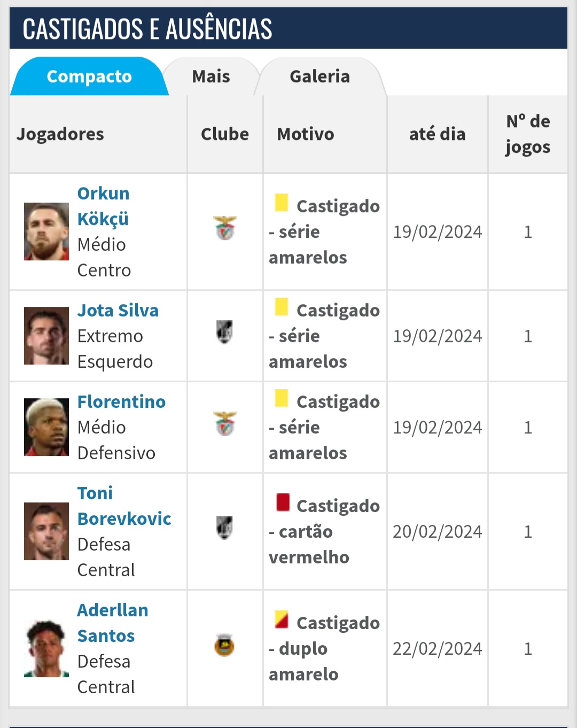Open the Mais tab
577x728 pixels.
211,76
